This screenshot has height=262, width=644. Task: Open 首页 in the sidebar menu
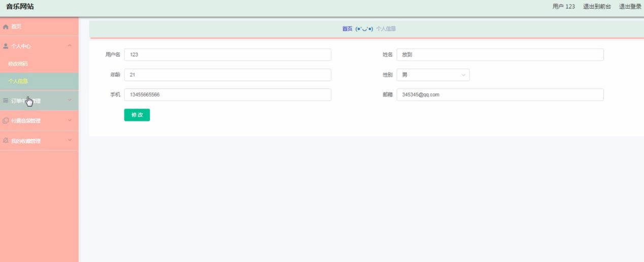click(x=39, y=26)
